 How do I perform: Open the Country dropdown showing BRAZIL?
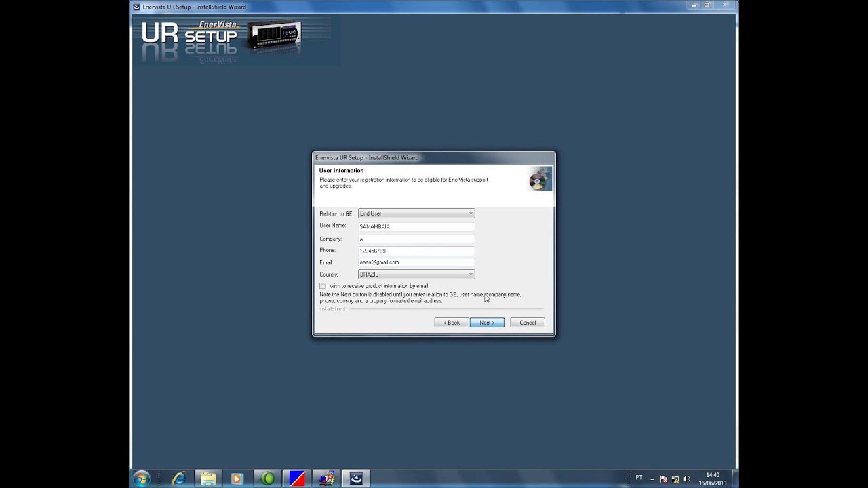point(416,274)
